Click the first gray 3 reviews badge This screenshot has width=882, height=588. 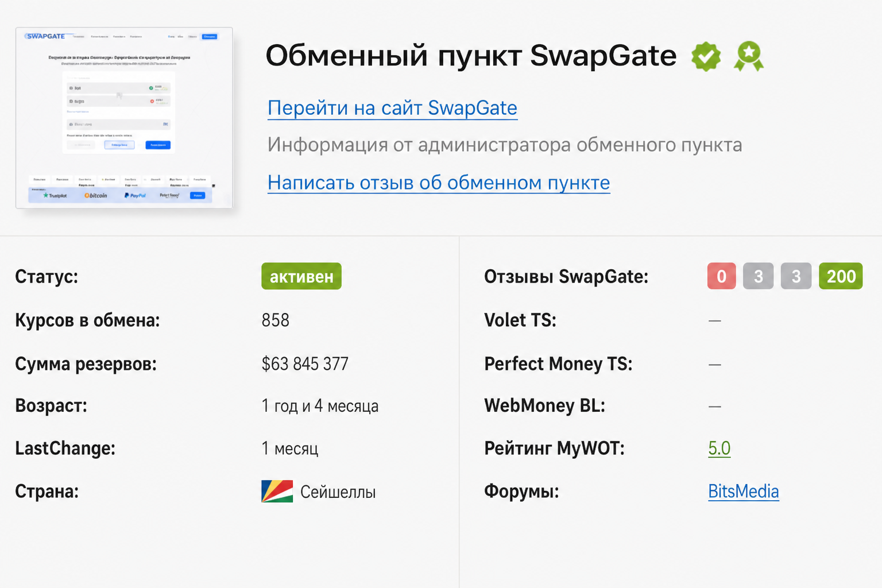[x=759, y=276]
